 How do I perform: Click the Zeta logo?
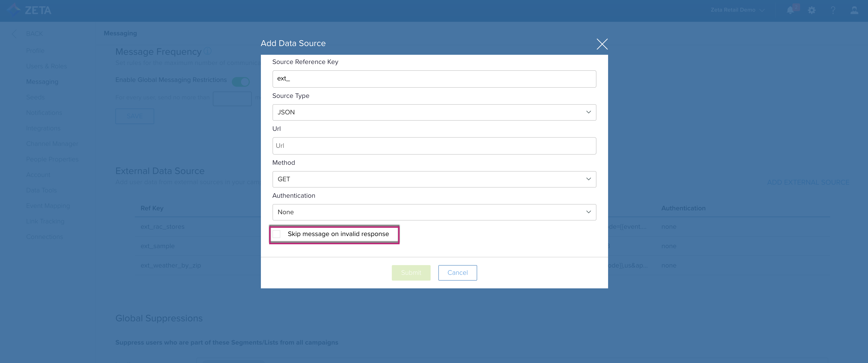[x=29, y=10]
